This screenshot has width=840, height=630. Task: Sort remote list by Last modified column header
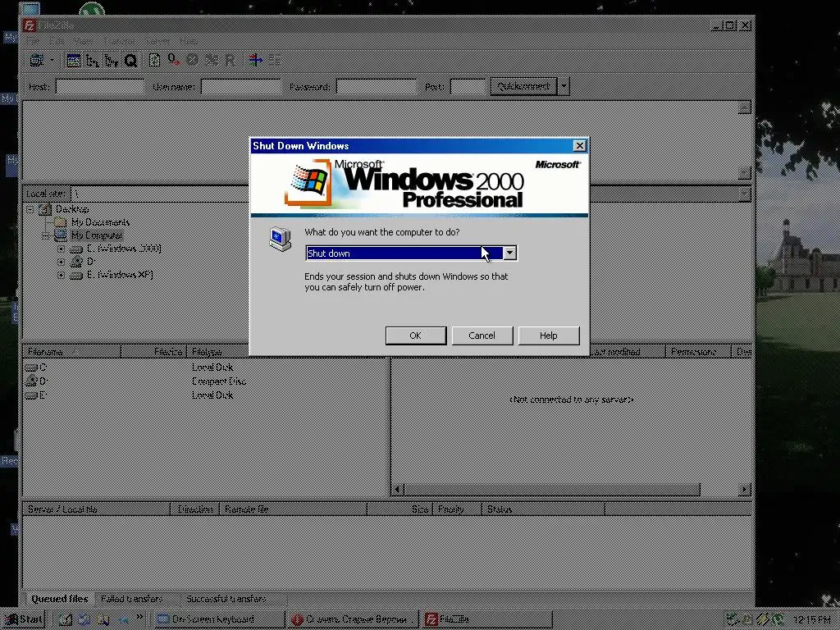[628, 352]
